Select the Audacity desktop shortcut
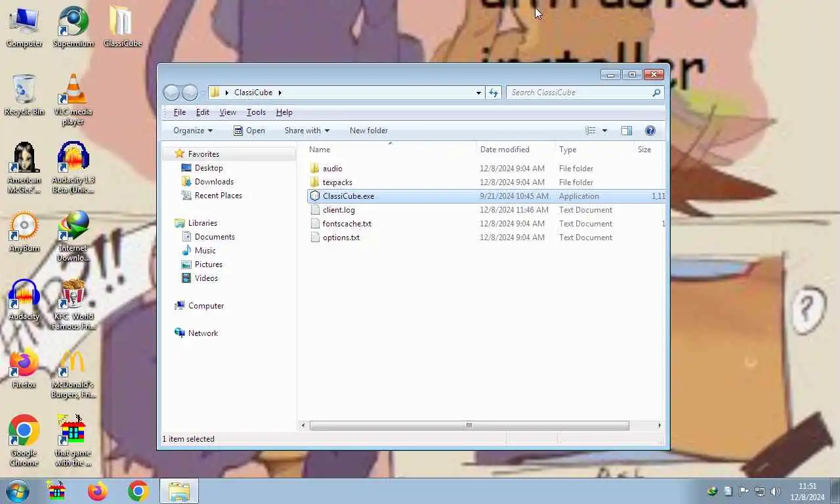This screenshot has width=840, height=504. pos(24,299)
